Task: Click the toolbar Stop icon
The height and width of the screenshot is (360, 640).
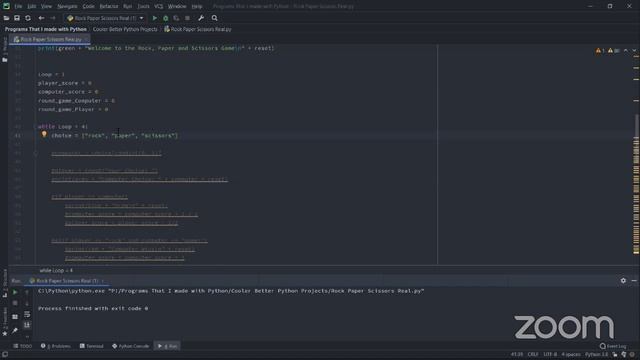Action: [x=187, y=18]
